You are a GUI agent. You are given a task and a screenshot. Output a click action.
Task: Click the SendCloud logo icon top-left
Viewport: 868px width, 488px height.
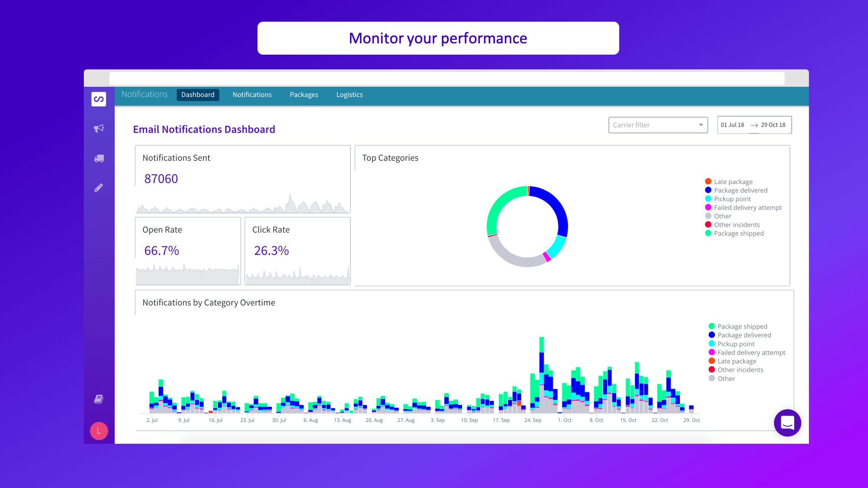[x=99, y=98]
